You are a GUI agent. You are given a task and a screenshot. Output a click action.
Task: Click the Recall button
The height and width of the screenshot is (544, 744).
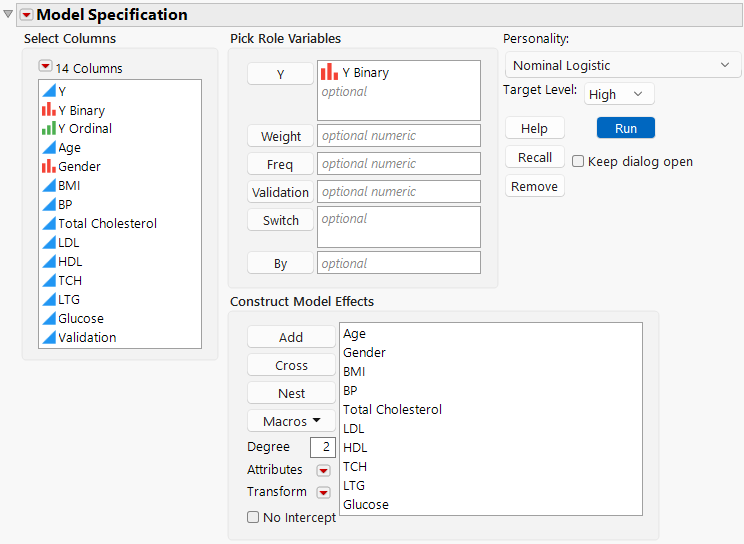tap(534, 157)
